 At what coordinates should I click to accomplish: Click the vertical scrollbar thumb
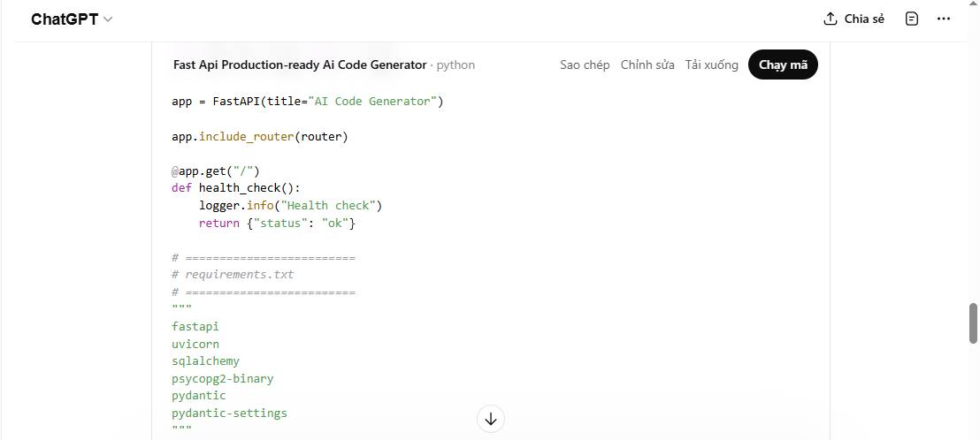(973, 322)
